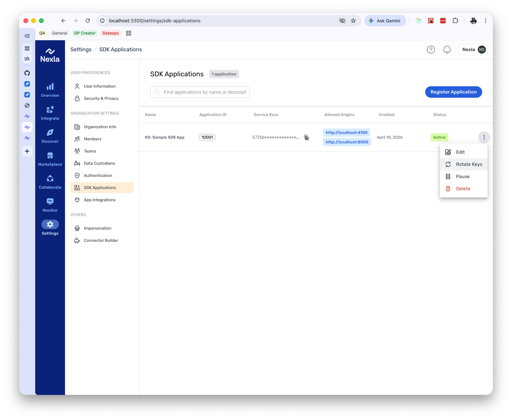Copy the service key using the copy icon
The image size is (512, 420).
coord(306,137)
